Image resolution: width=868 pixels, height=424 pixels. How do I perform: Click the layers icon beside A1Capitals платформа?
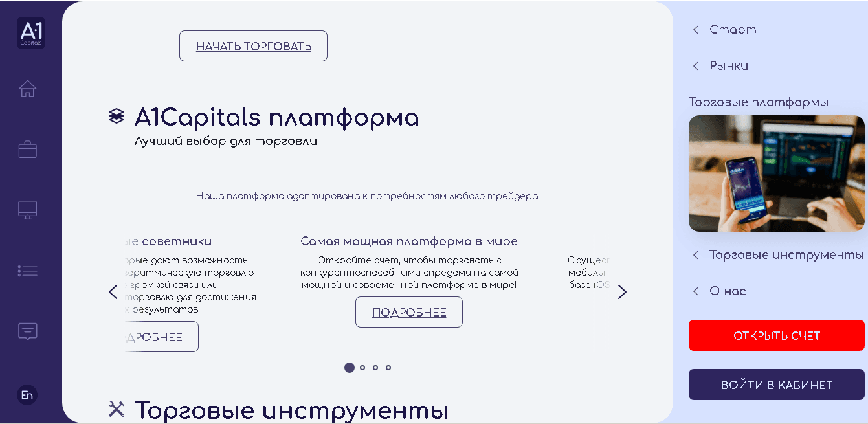pos(116,117)
